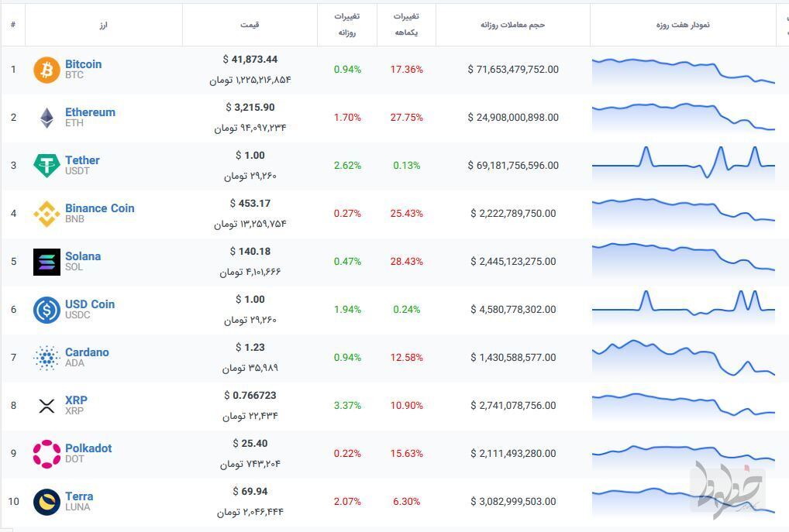This screenshot has width=789, height=532.
Task: Click Tether daily change 2.62%
Action: (x=347, y=166)
